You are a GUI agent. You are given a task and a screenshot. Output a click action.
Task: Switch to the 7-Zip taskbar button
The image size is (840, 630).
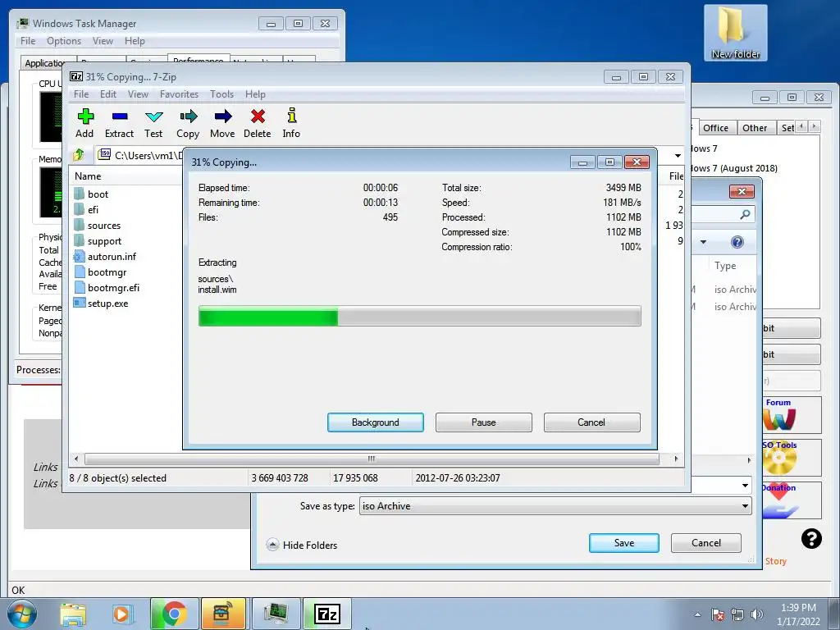click(x=327, y=614)
